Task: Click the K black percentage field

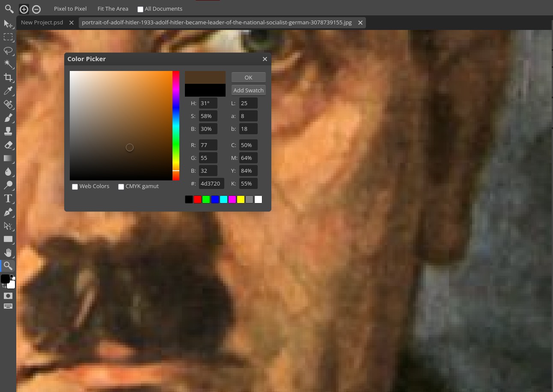Action: tap(248, 183)
